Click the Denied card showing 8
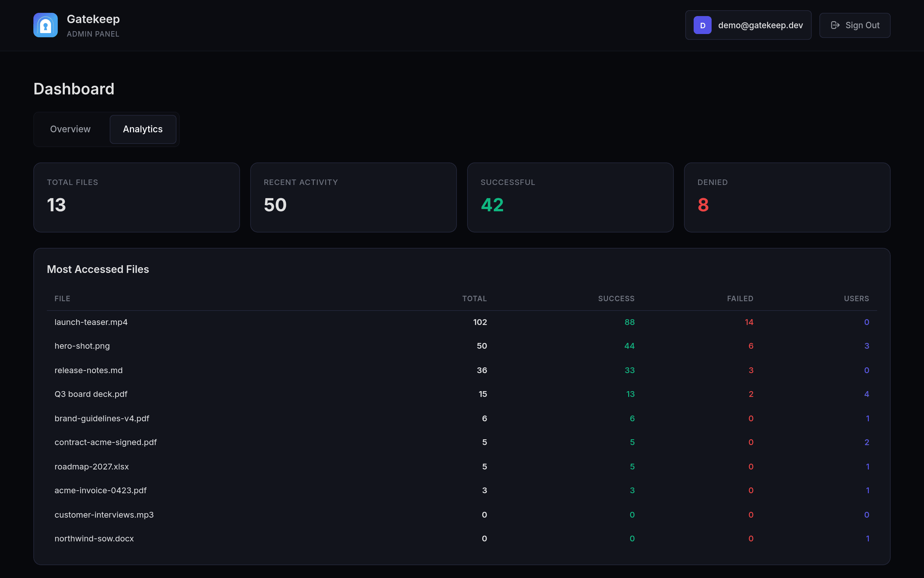The image size is (924, 578). click(x=787, y=197)
